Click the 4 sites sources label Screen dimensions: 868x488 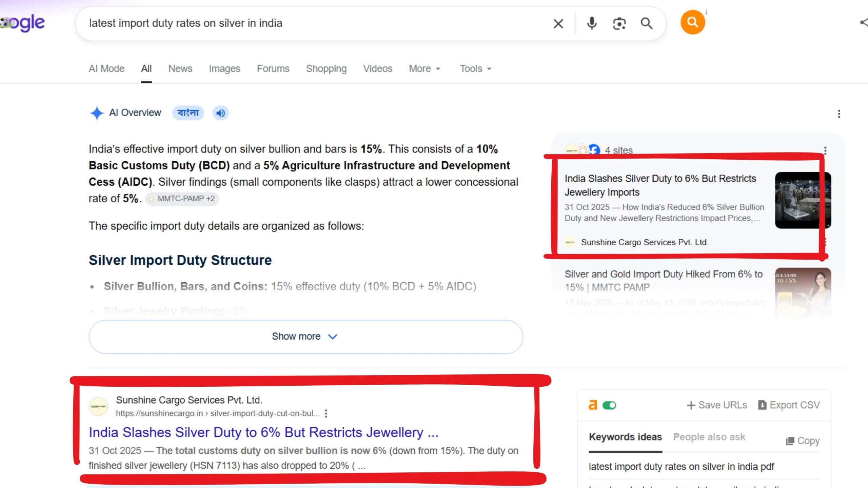619,150
